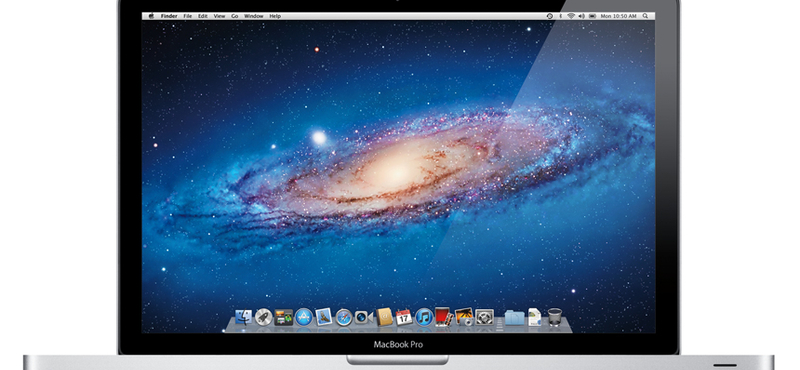This screenshot has width=800, height=370.
Task: Open the Finder menu
Action: coord(169,16)
